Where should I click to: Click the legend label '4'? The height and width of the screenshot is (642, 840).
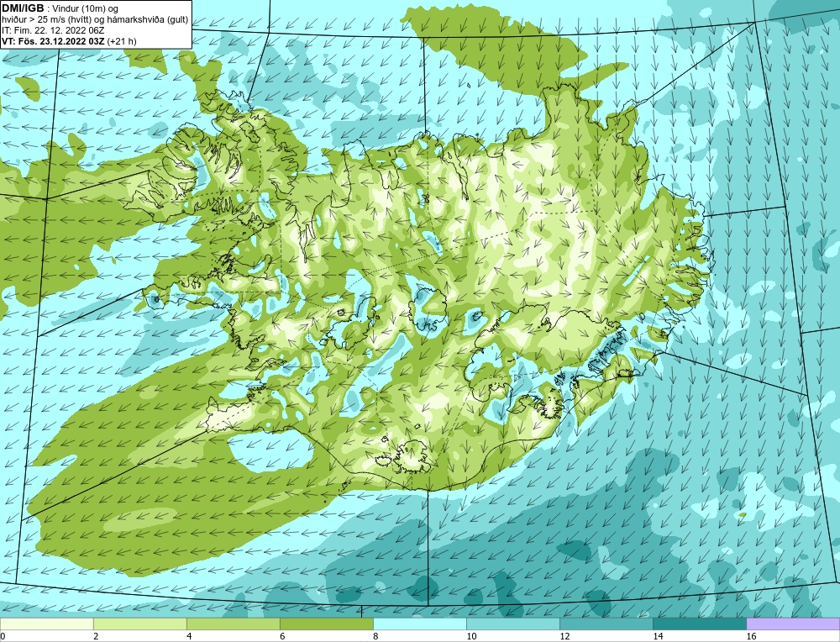[189, 636]
